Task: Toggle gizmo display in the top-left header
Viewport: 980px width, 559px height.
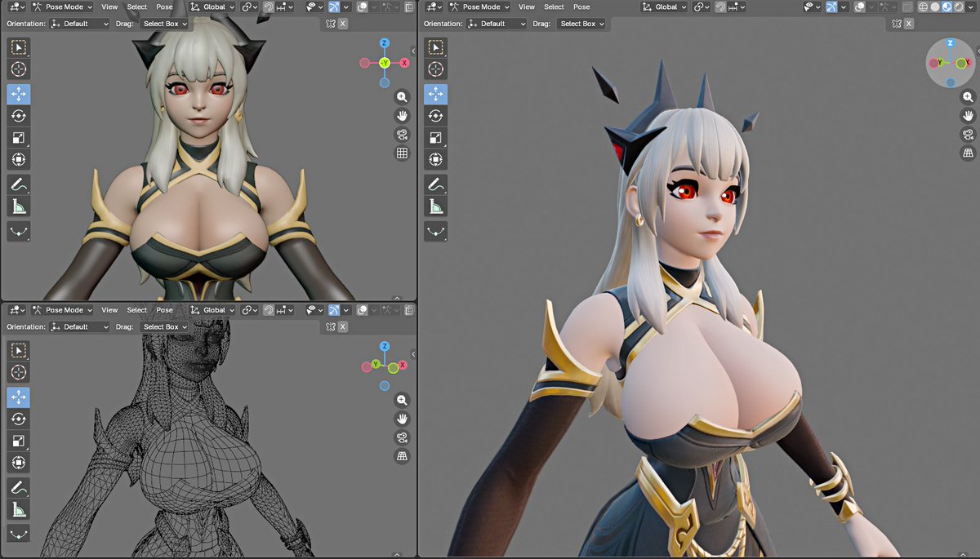Action: [x=333, y=7]
